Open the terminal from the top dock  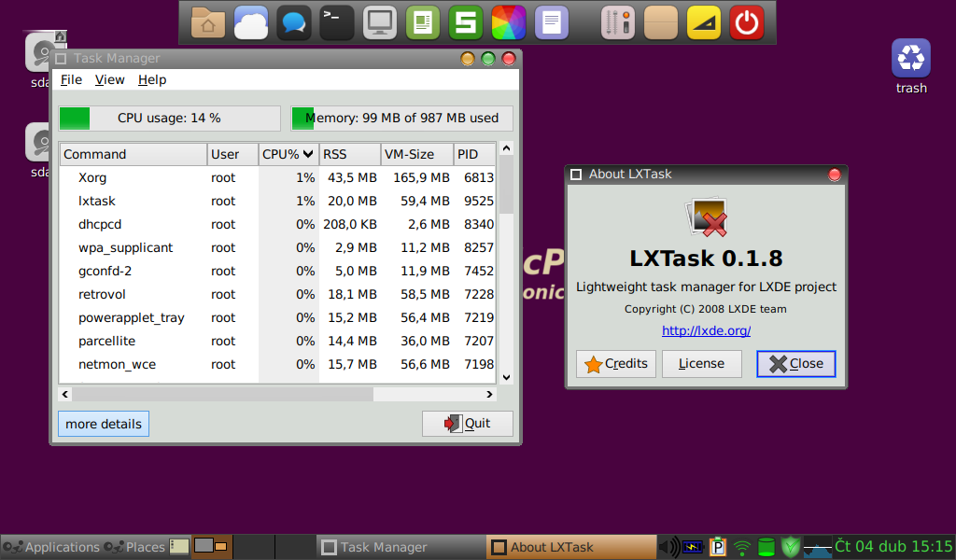tap(336, 21)
